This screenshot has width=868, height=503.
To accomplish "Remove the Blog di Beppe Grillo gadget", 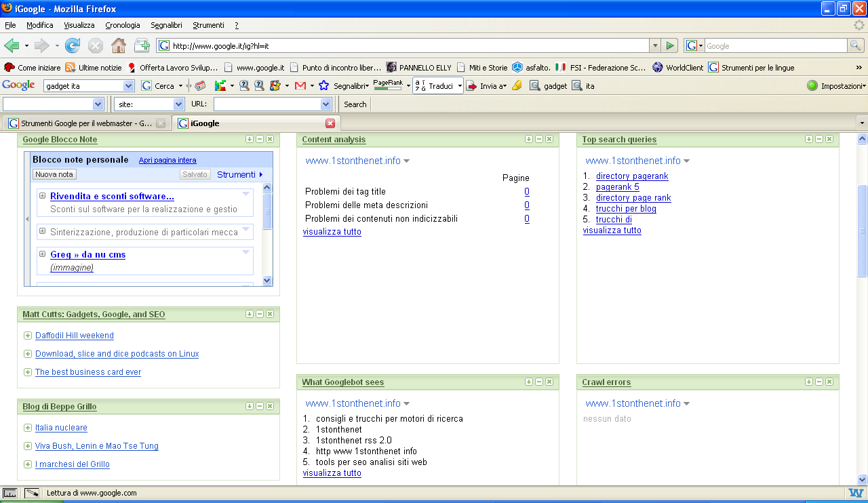I will [x=270, y=406].
